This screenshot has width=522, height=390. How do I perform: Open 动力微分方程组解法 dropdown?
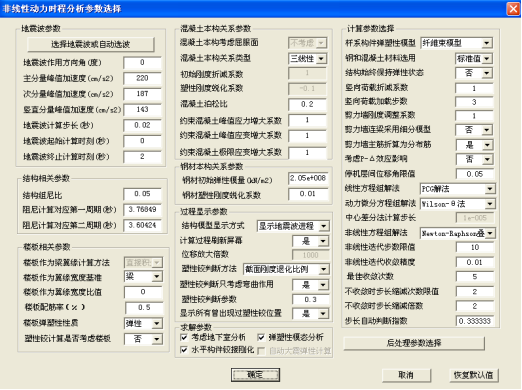click(458, 204)
